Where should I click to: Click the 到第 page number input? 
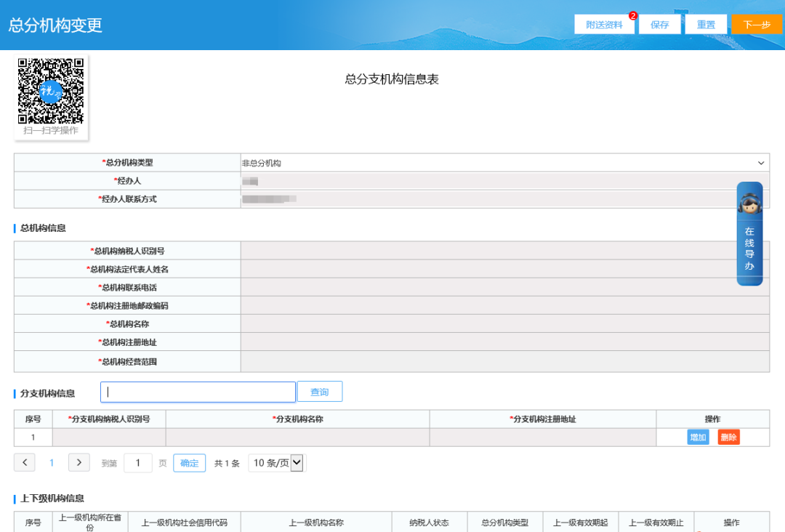[137, 463]
